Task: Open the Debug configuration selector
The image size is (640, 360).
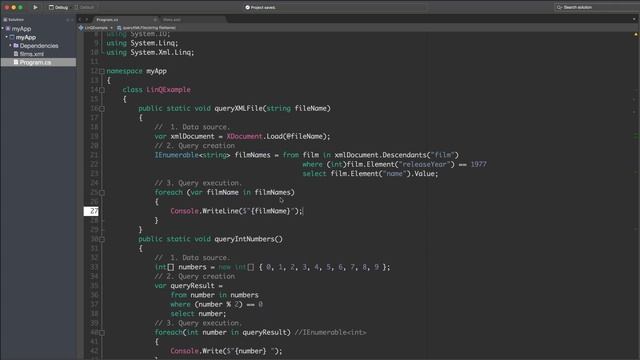Action: (x=58, y=7)
